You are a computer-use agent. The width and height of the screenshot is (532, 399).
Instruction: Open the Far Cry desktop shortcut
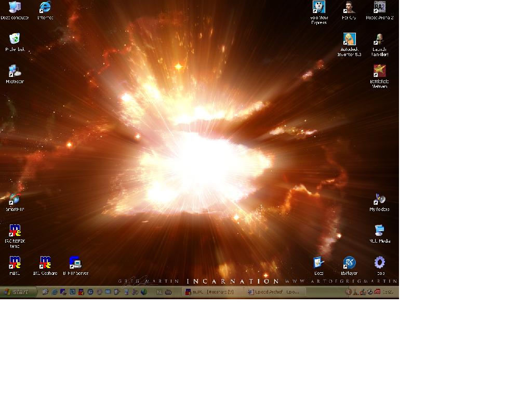tap(349, 8)
